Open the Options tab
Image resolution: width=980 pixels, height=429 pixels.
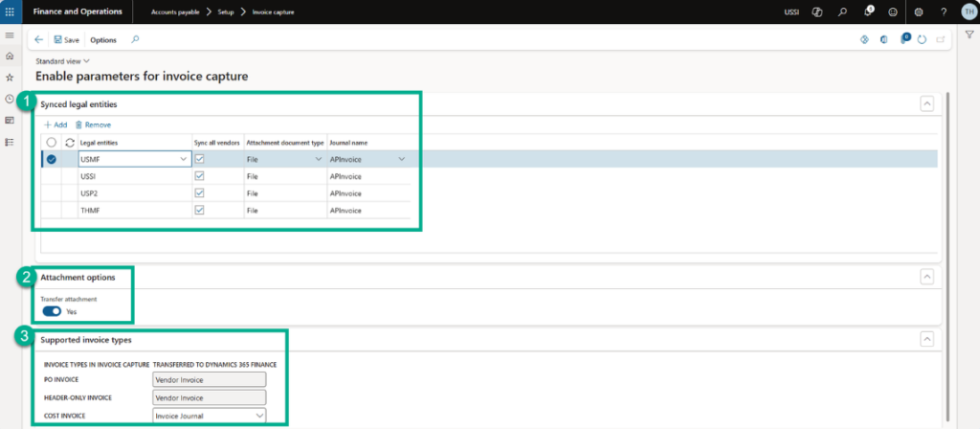[103, 39]
